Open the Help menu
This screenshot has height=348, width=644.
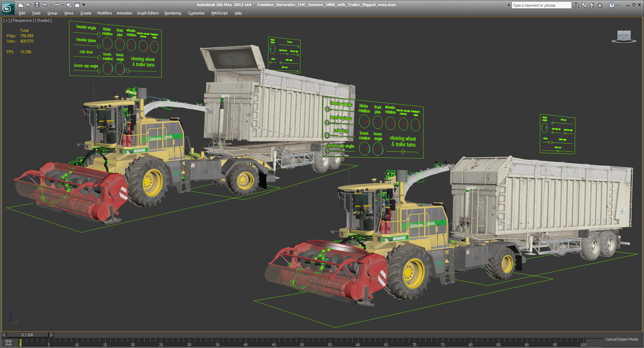[238, 13]
